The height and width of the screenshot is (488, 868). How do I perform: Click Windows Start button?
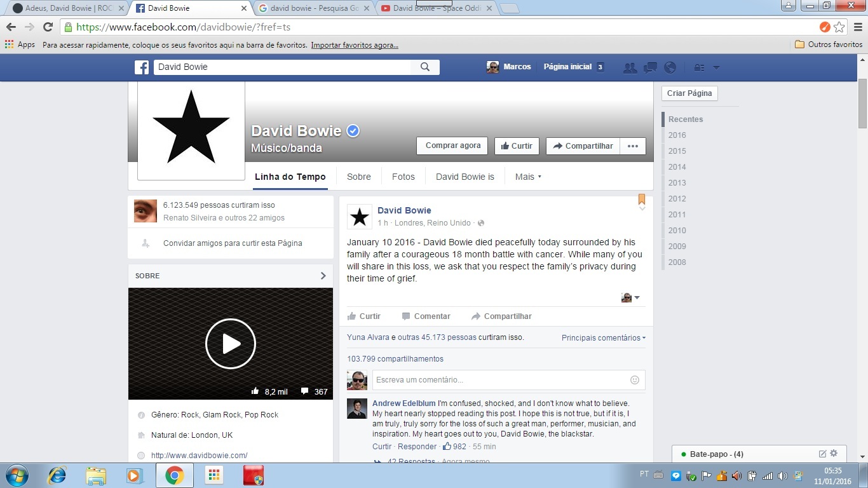click(x=17, y=475)
